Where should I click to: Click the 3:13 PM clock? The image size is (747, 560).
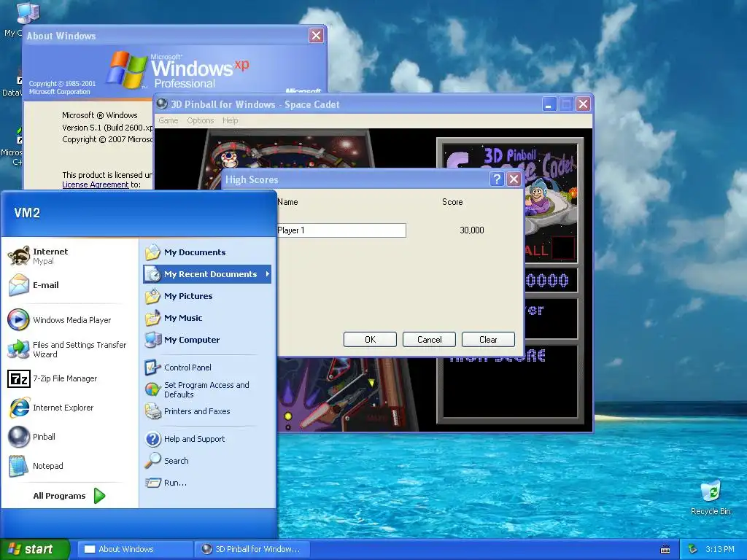coord(719,550)
